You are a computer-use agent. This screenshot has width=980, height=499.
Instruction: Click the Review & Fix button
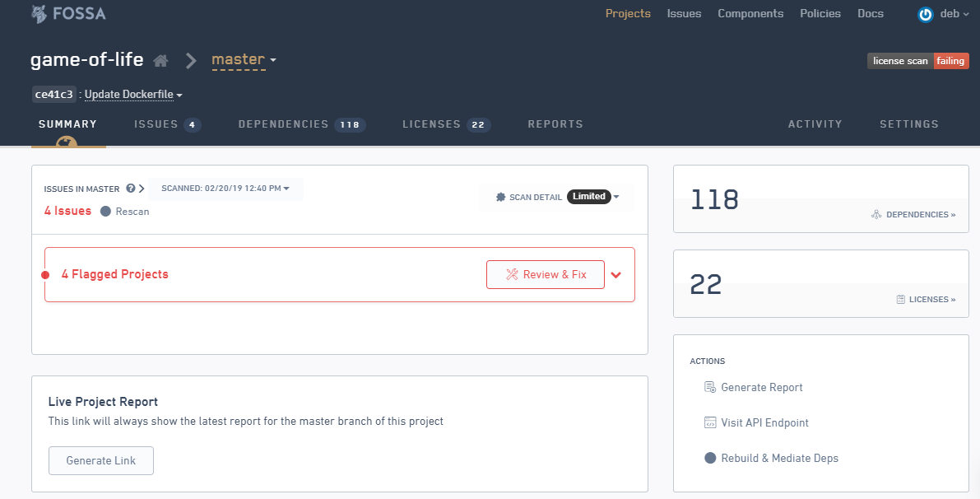click(546, 274)
